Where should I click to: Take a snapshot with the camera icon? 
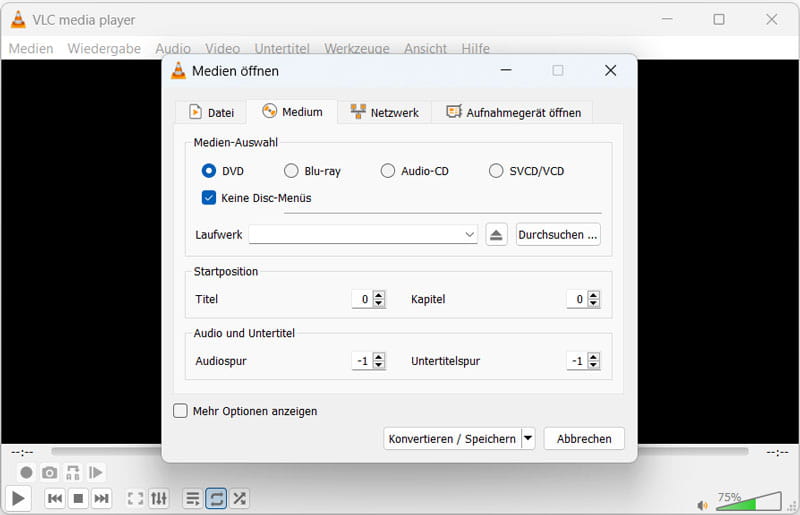pos(49,473)
